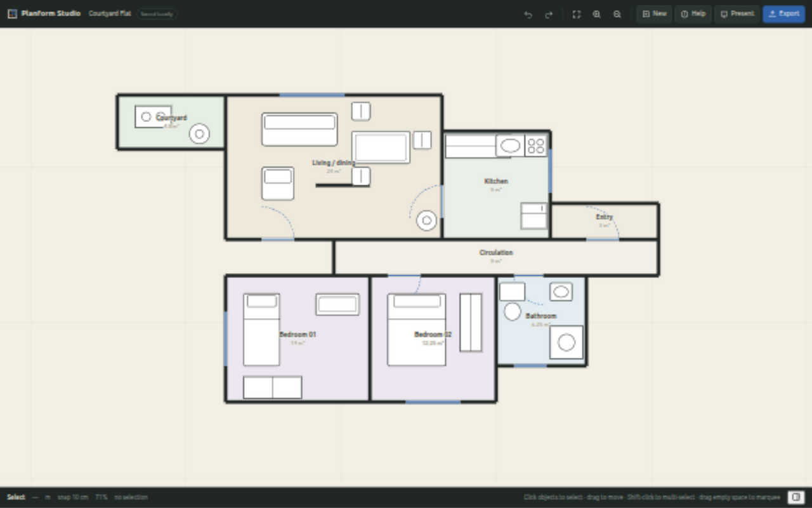Select the desk in Bedroom 01
The height and width of the screenshot is (508, 812).
[337, 304]
